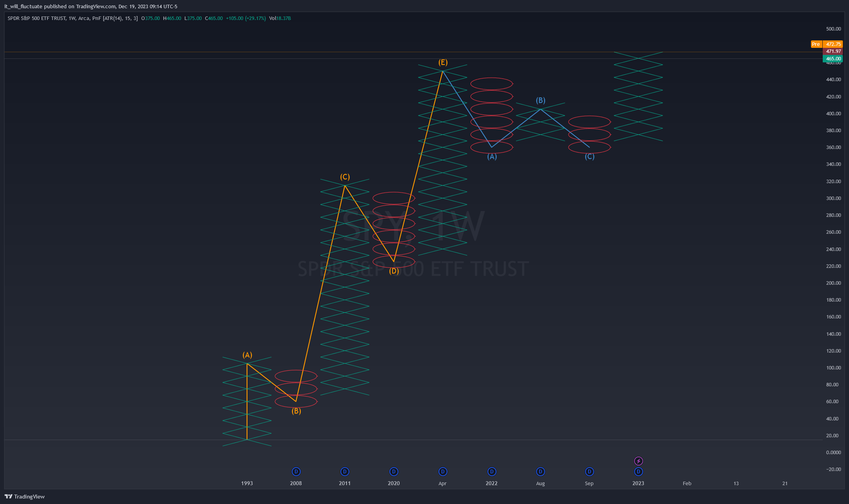Viewport: 849px width, 504px height.
Task: Click the SPDR S&P 500 ETF TRUST legend title
Action: click(37, 18)
